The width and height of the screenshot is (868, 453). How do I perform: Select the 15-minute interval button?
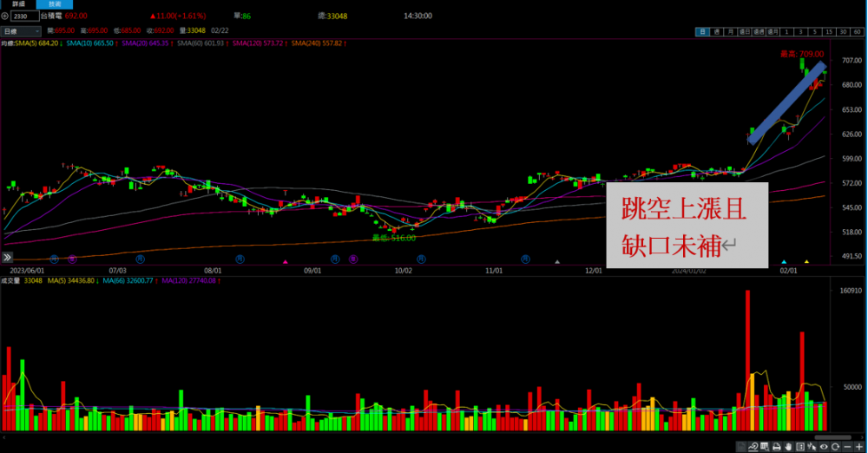(829, 32)
